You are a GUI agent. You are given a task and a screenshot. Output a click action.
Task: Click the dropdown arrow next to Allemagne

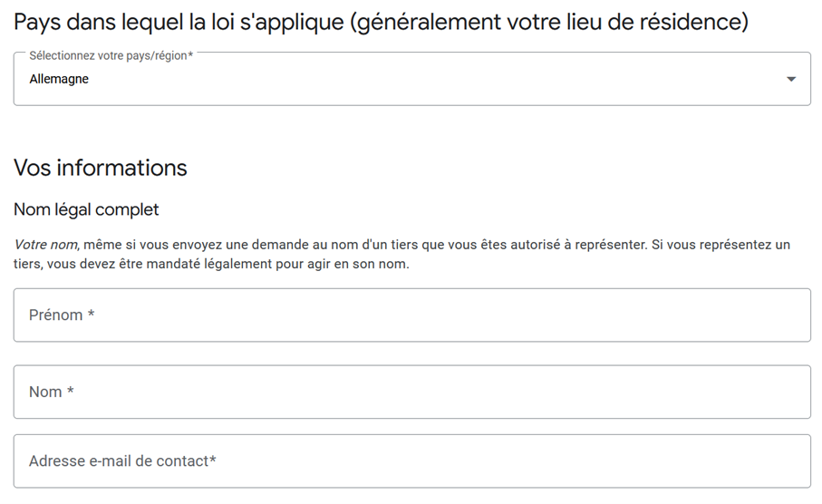pyautogui.click(x=791, y=79)
